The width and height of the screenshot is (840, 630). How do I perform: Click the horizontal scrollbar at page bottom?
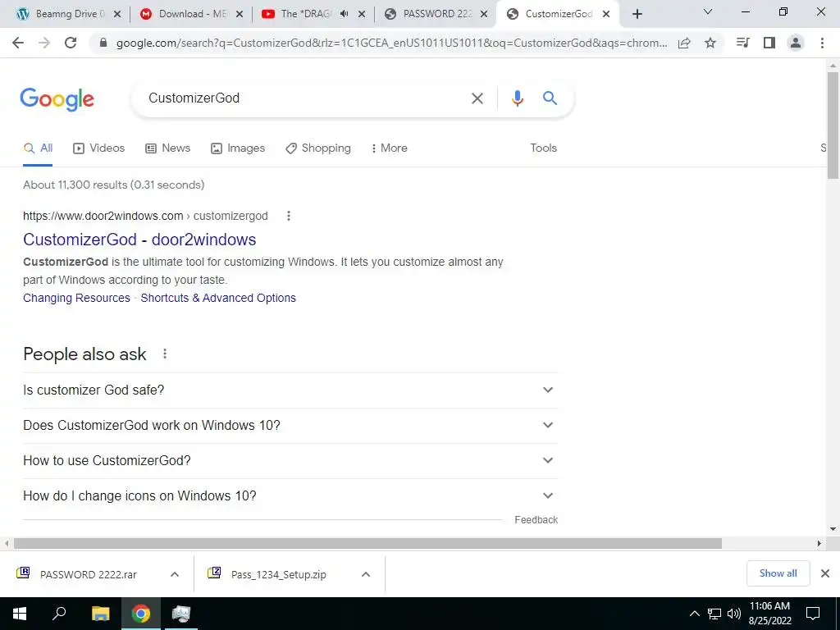point(367,544)
